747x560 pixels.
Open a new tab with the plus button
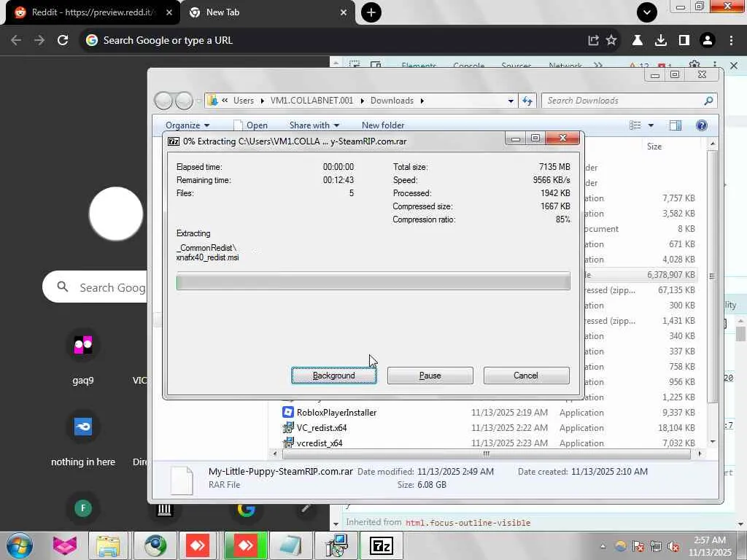tap(371, 12)
